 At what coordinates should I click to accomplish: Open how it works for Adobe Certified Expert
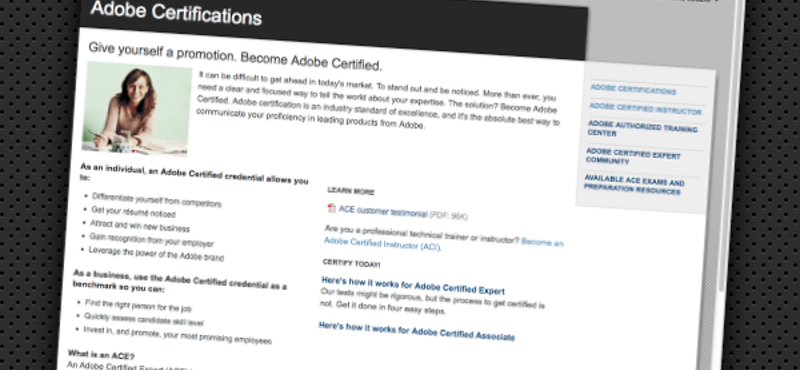(x=413, y=285)
